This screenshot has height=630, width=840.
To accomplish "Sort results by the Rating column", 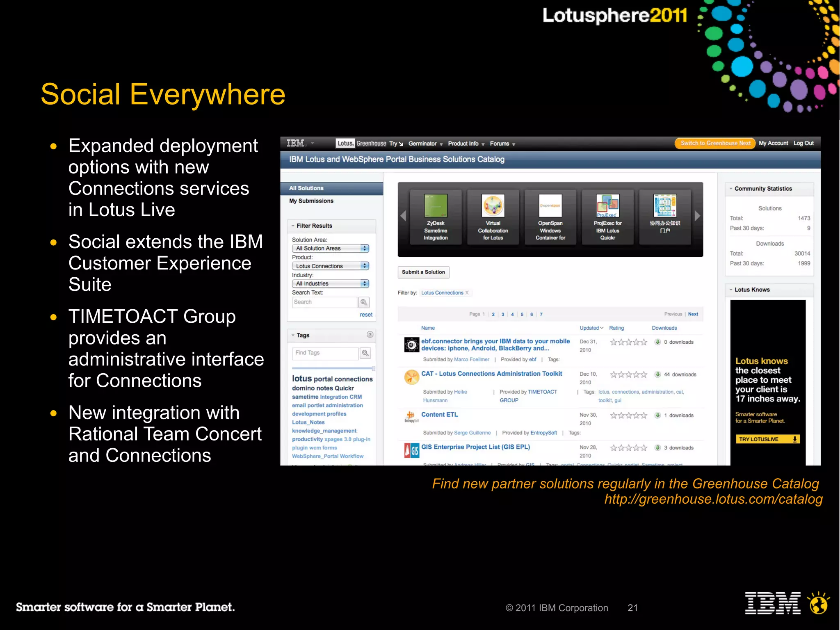I will (616, 328).
